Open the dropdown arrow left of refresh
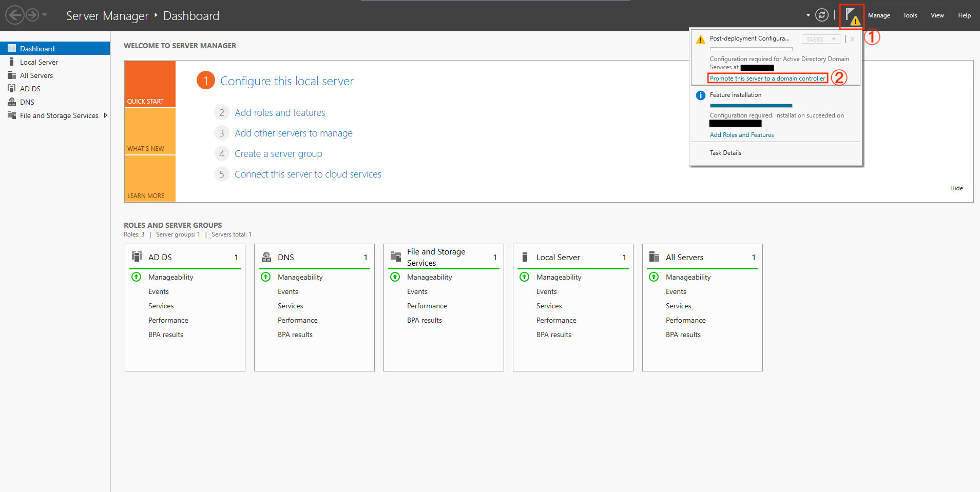 (808, 15)
